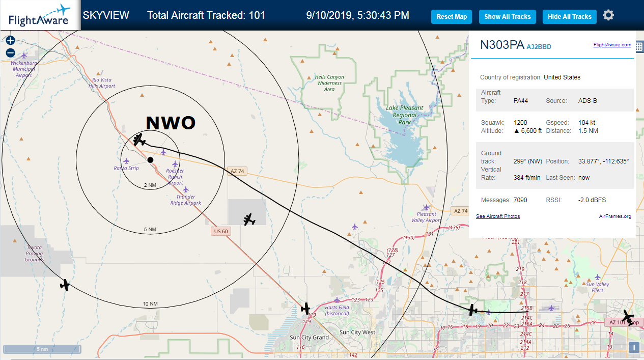Image resolution: width=644 pixels, height=360 pixels.
Task: Click the squawk value 1200
Action: (x=520, y=123)
